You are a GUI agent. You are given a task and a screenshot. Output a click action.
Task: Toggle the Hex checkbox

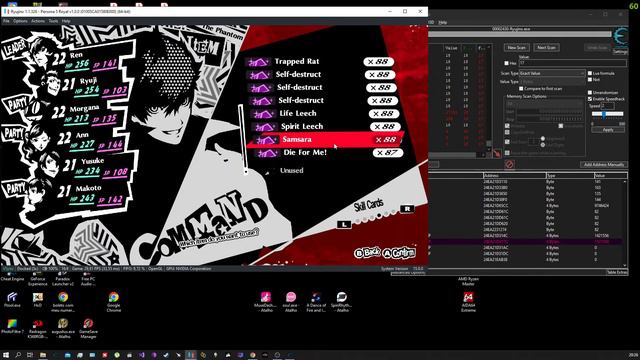click(x=507, y=63)
